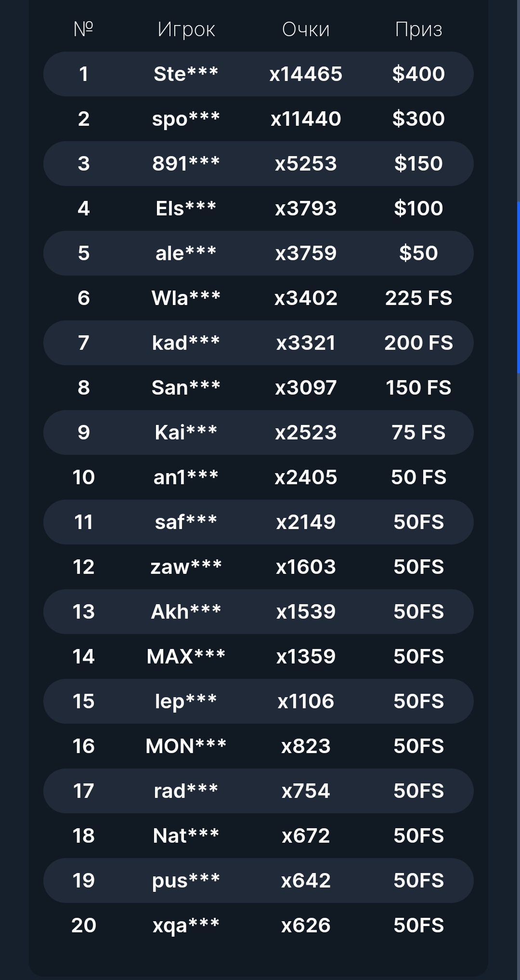Click the № column header

[83, 29]
